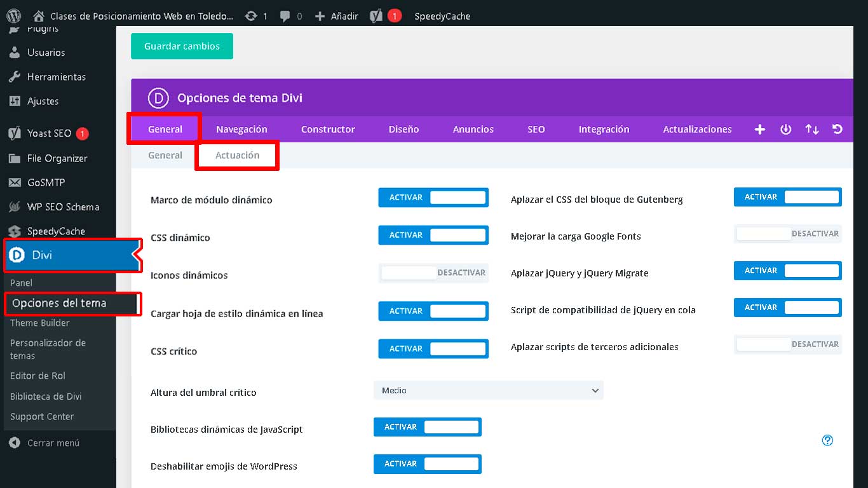Select the Actuación sub-tab

point(237,156)
